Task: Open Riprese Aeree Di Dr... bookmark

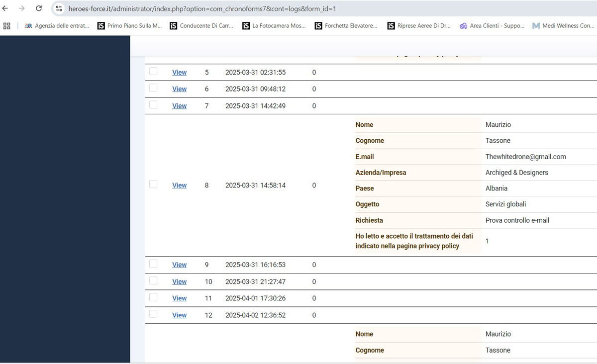Action: click(x=419, y=26)
